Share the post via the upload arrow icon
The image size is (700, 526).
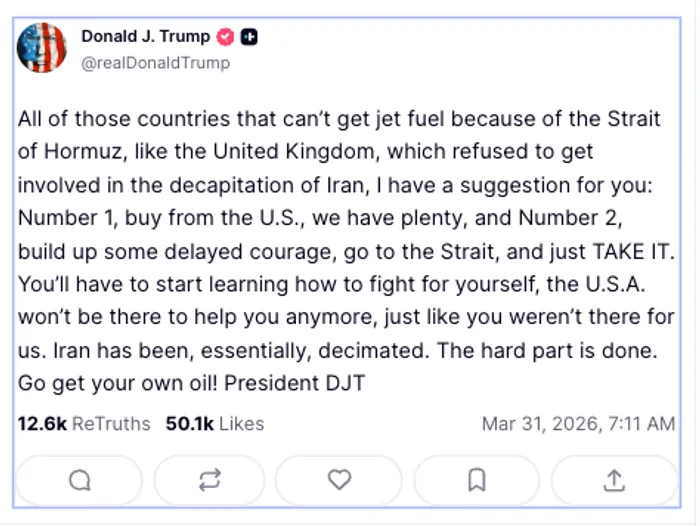pyautogui.click(x=613, y=481)
